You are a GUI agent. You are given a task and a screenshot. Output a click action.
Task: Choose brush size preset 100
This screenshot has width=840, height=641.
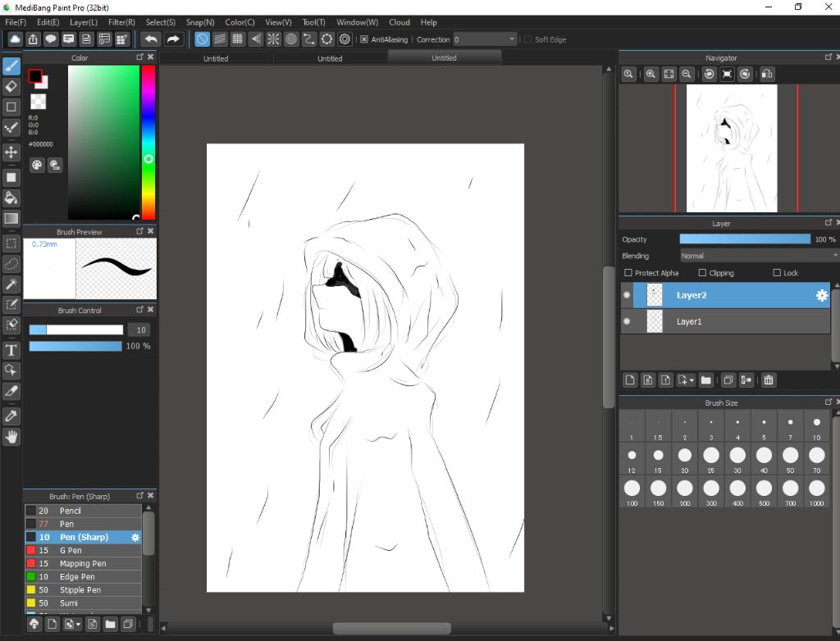[x=632, y=492]
